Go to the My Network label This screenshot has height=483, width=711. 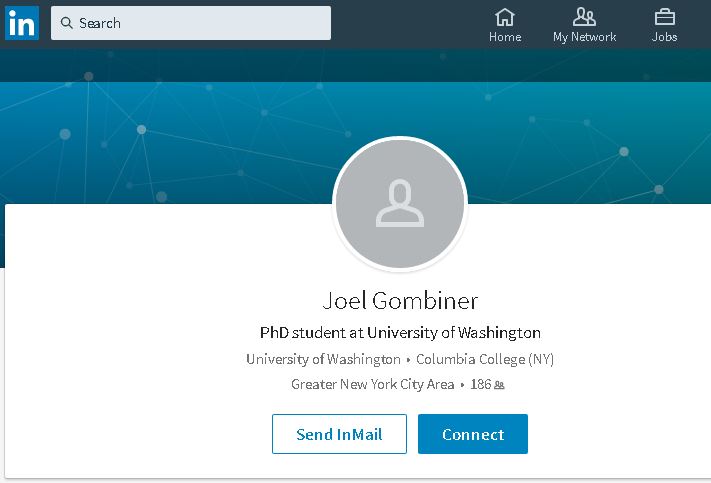click(x=584, y=37)
